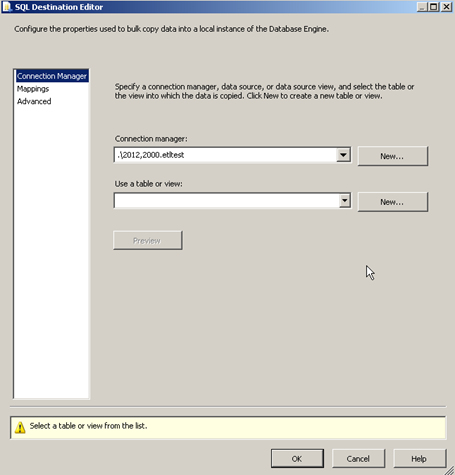This screenshot has width=455, height=475.
Task: Open Help for this dialog
Action: [x=420, y=459]
